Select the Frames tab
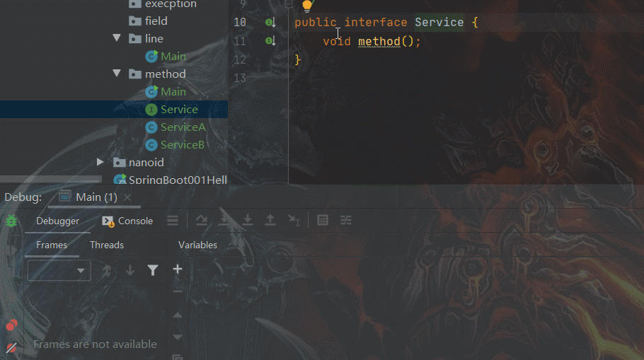 pos(52,245)
